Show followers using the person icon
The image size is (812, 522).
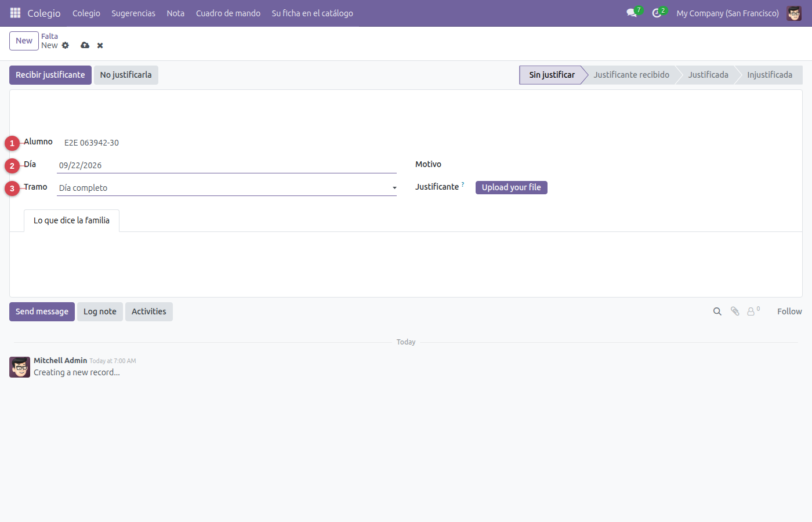point(751,311)
